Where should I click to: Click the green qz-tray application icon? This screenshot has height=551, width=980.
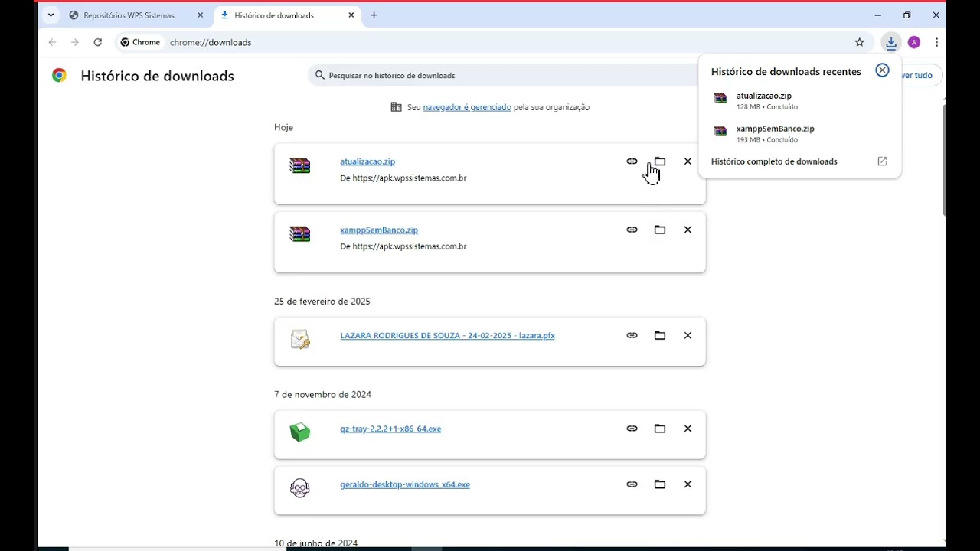pos(300,432)
